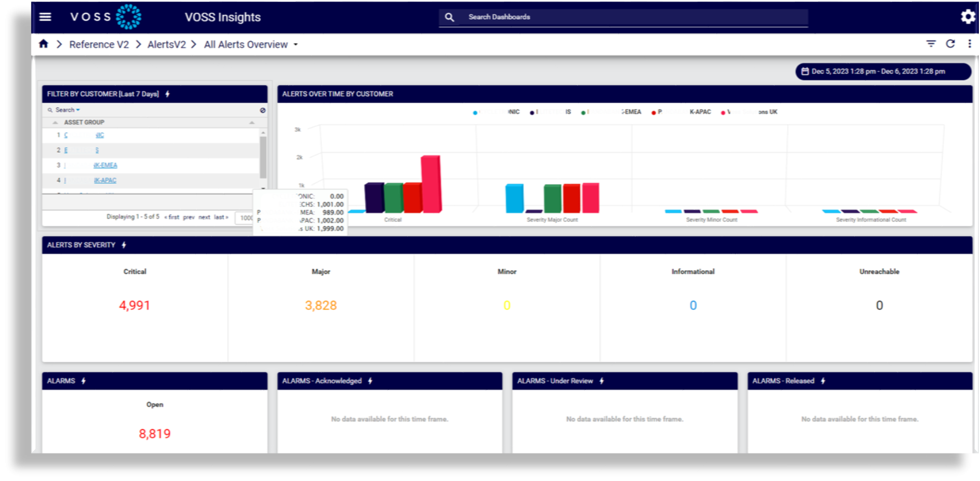
Task: Click the lightning icon on Alarms panel
Action: 84,381
